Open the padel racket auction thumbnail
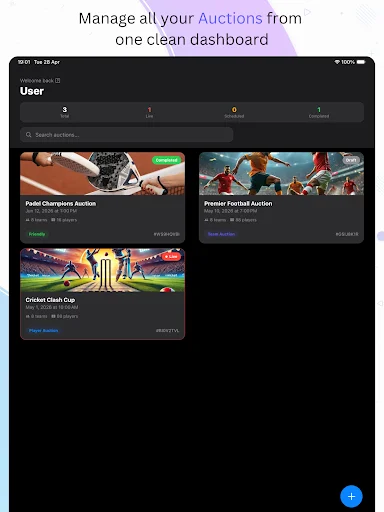 point(103,174)
